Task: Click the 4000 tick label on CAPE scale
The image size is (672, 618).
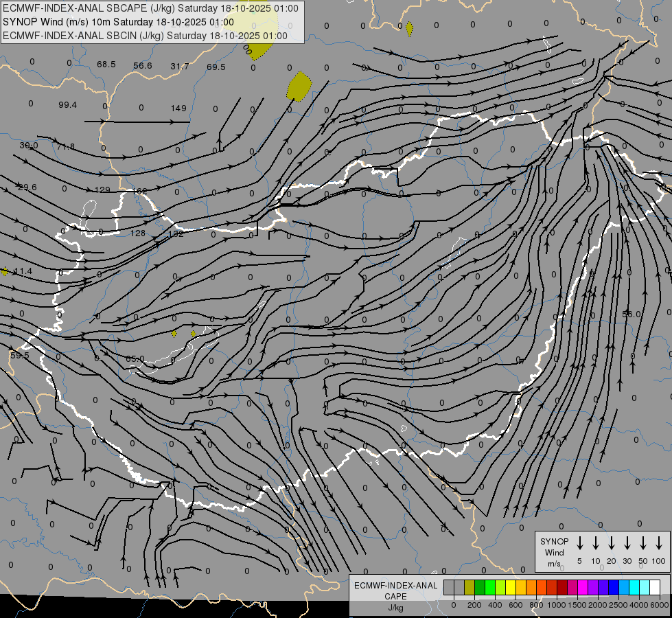Action: click(639, 605)
